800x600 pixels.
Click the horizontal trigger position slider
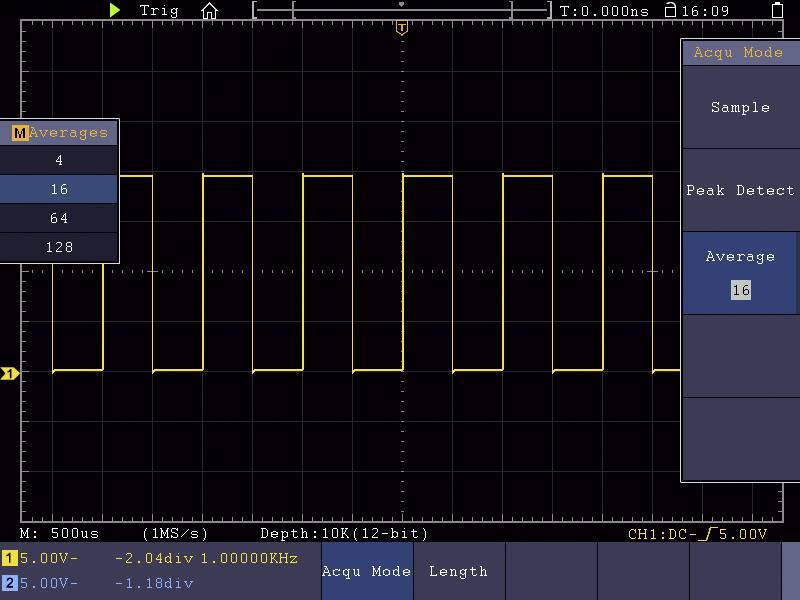tap(402, 11)
